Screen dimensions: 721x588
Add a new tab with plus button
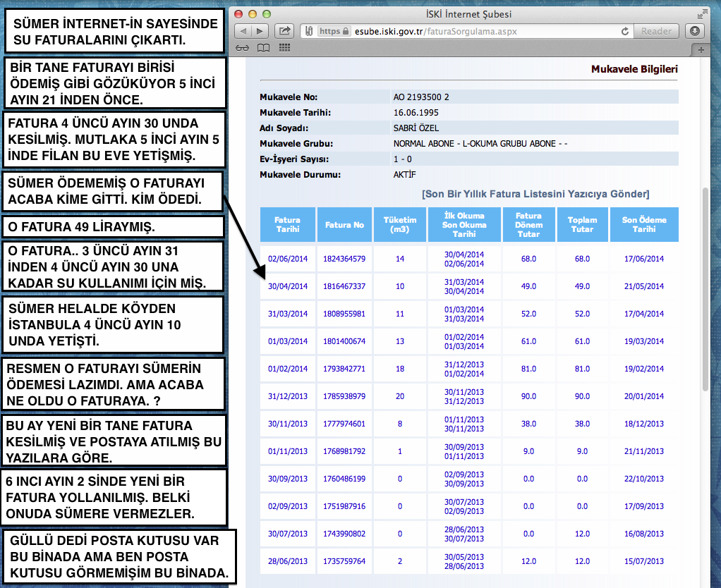(701, 49)
